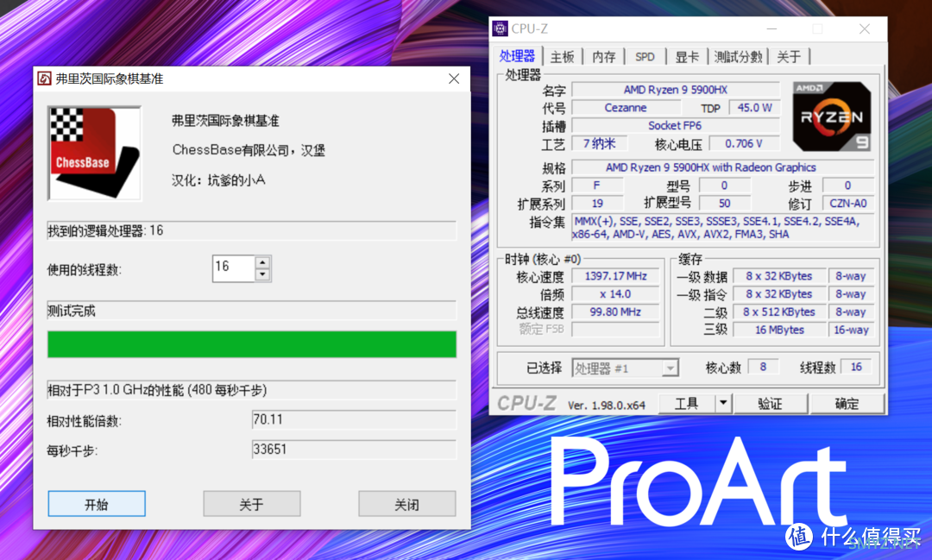Minimize the CPU-Z window

coord(771,28)
